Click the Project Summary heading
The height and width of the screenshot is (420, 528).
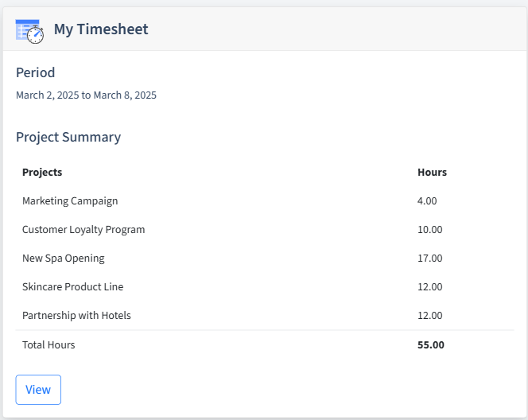pos(68,137)
